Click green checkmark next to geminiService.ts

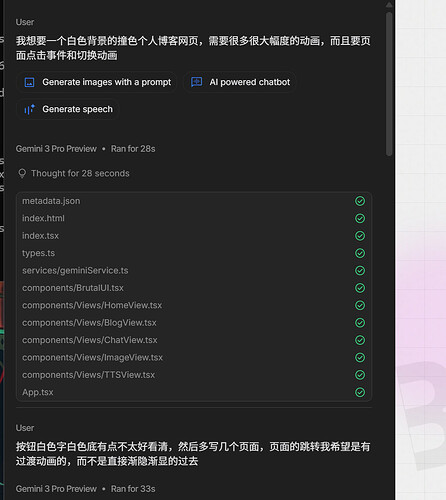[x=360, y=270]
